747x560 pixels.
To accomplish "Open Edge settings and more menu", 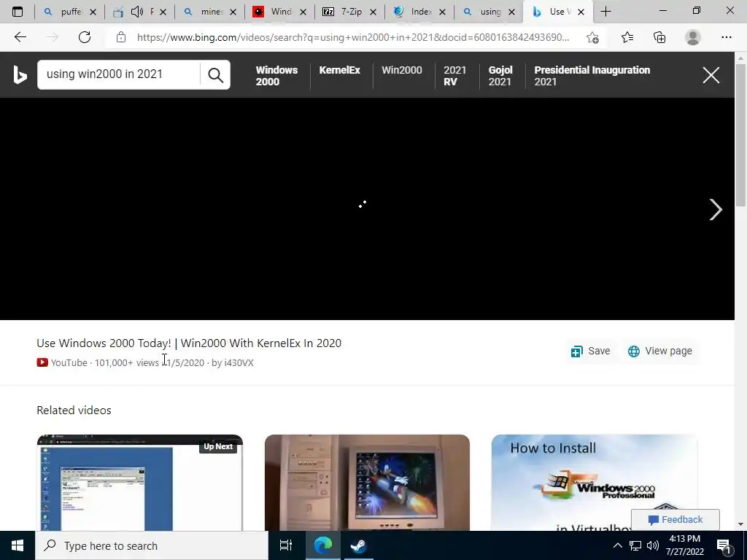I will click(726, 37).
